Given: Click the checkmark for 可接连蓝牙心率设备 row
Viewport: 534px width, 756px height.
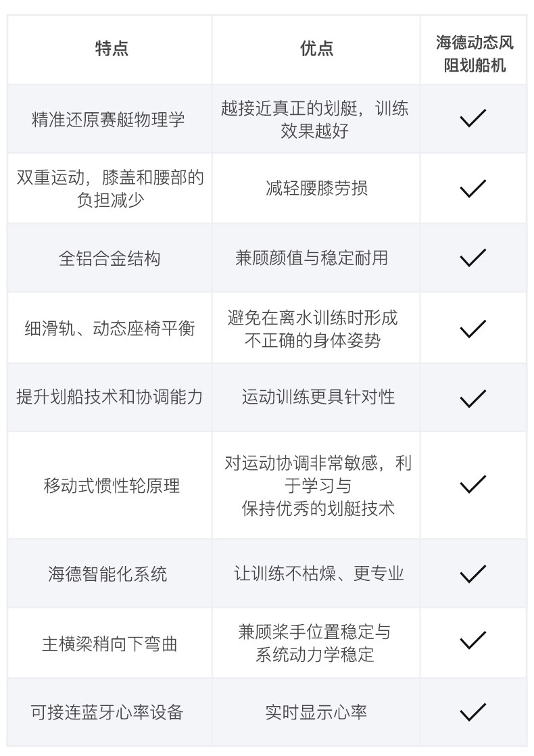Looking at the screenshot, I should coord(472,712).
